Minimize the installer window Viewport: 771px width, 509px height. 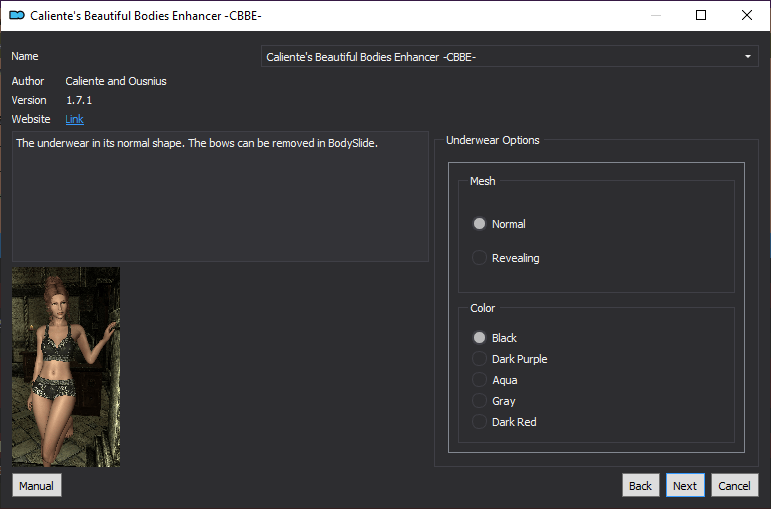click(x=655, y=15)
